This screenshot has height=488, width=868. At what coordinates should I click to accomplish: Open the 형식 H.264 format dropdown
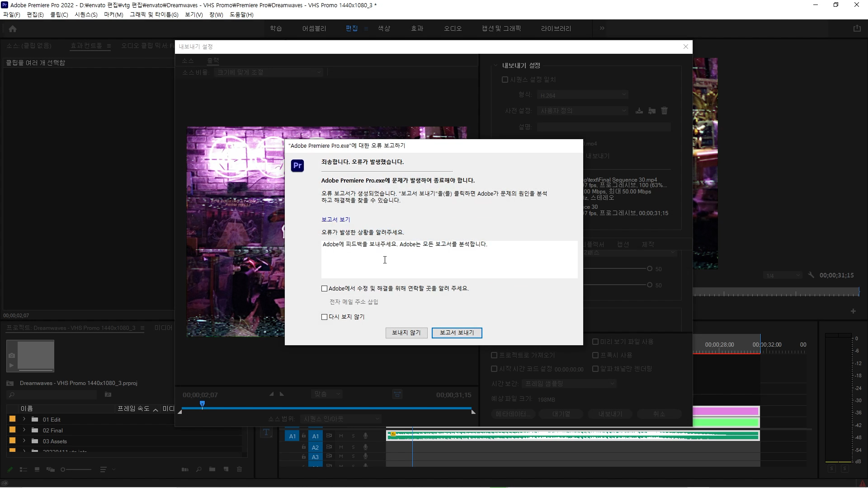[x=583, y=95]
